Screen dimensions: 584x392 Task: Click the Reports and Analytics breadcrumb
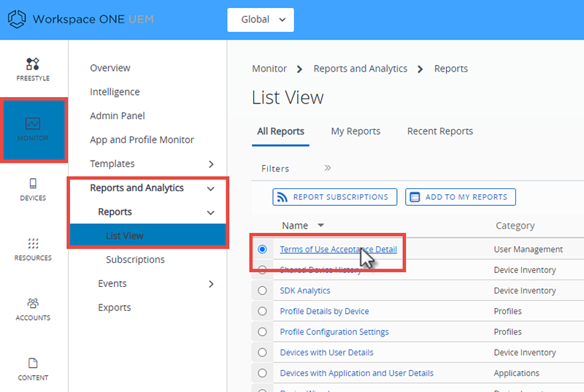pos(360,69)
